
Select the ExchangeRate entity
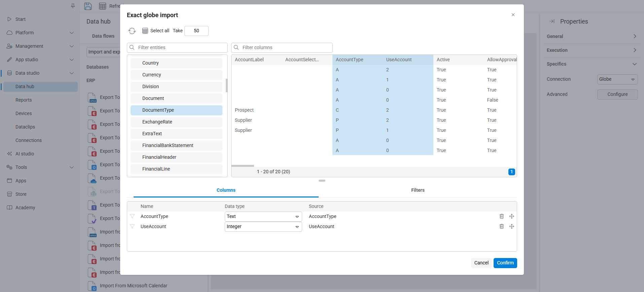pos(176,122)
